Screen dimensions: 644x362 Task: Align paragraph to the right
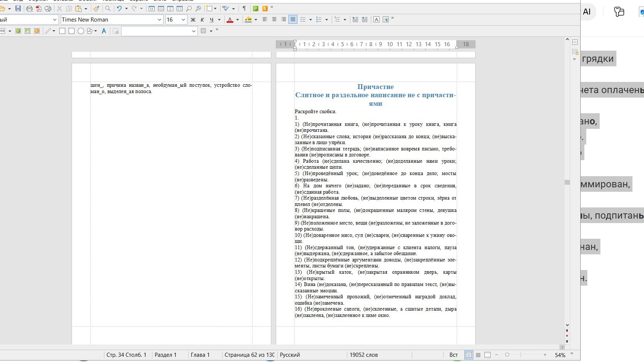pyautogui.click(x=284, y=19)
